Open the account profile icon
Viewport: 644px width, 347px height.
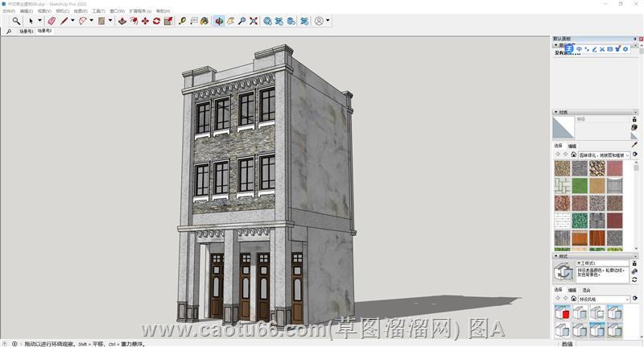tap(319, 21)
